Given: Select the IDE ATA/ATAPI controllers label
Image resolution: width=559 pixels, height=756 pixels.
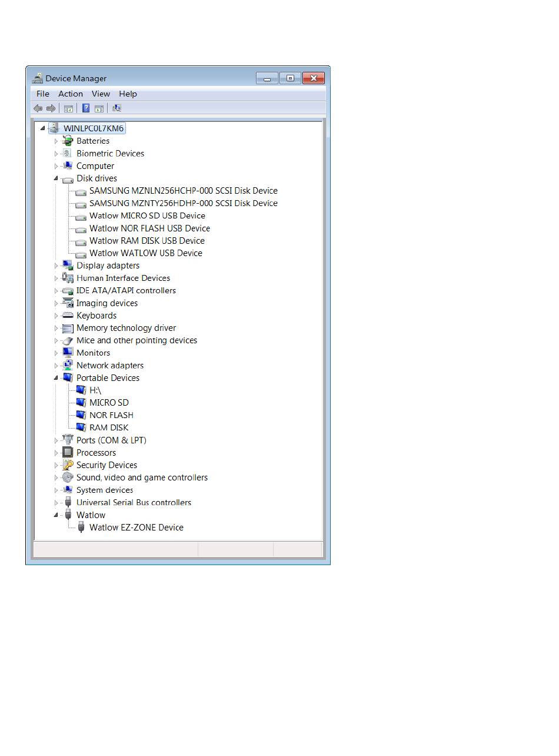Looking at the screenshot, I should (x=126, y=290).
